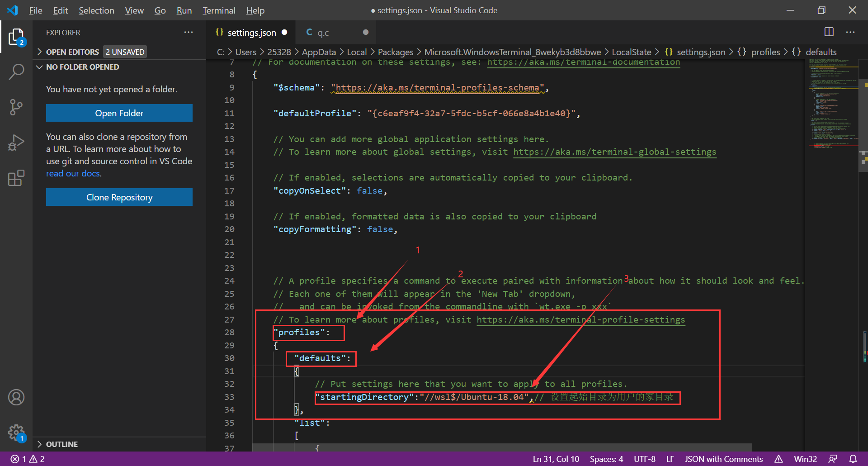This screenshot has height=466, width=868.
Task: Open the notifications bell in status bar
Action: 853,459
